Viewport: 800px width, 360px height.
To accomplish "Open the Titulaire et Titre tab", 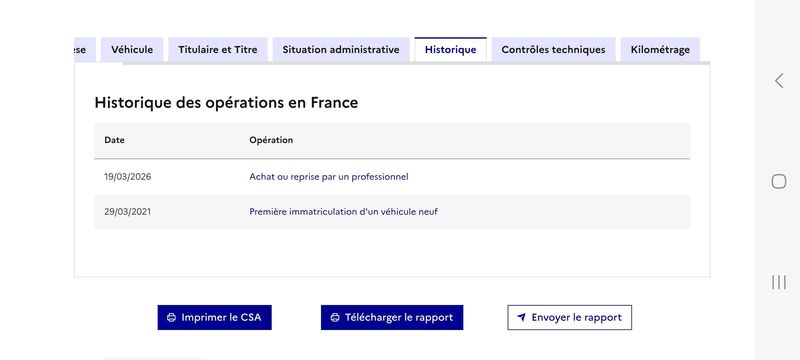I will [x=218, y=49].
